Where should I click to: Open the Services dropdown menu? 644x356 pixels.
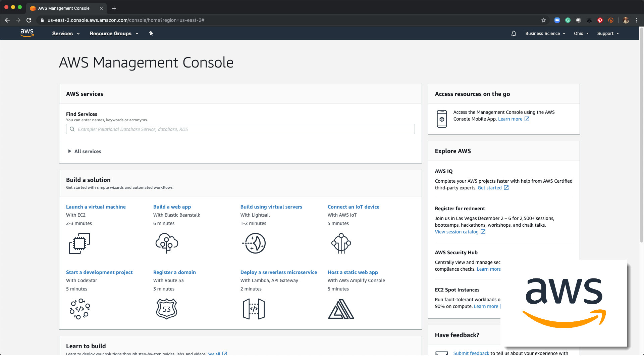(x=66, y=33)
